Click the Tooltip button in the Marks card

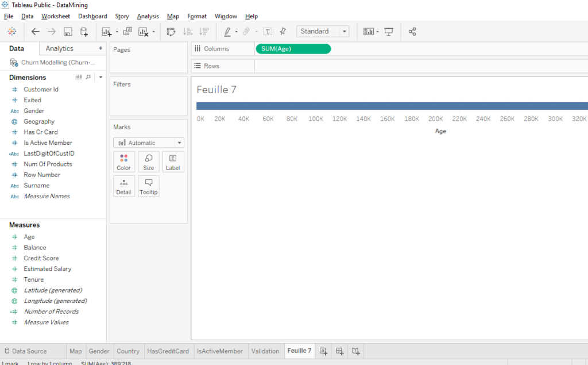coord(148,186)
